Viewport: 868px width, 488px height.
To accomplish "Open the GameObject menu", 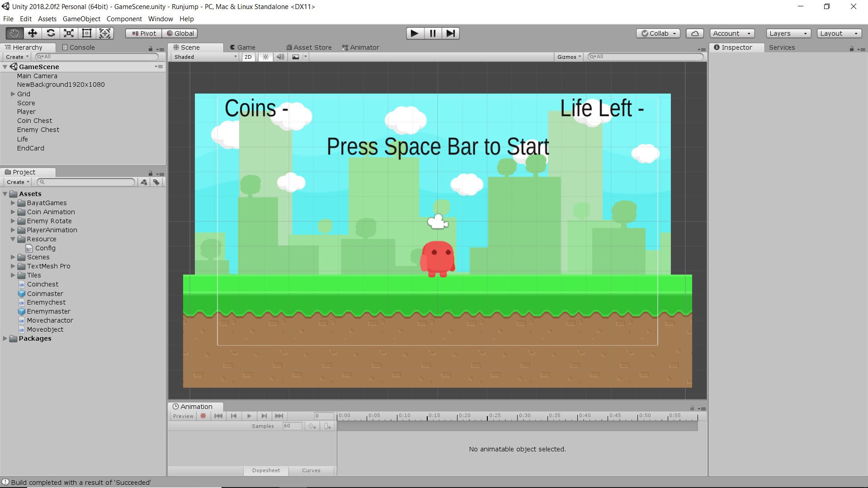I will 81,19.
